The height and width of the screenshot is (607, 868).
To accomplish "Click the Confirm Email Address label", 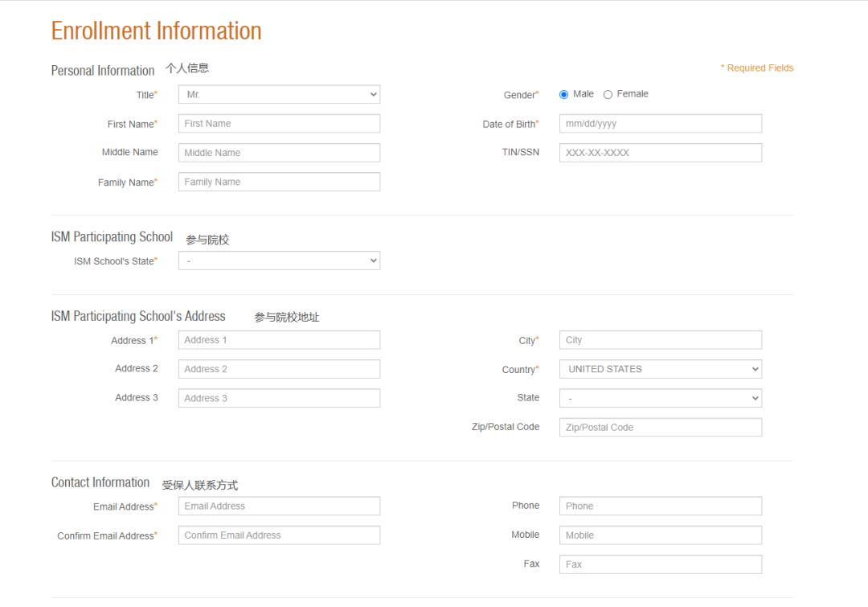I will (x=108, y=536).
